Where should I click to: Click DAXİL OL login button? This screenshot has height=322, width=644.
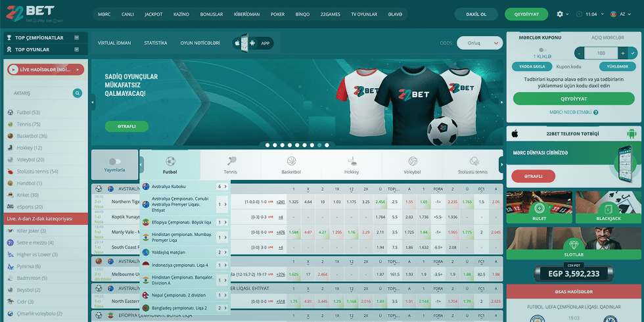(x=476, y=14)
